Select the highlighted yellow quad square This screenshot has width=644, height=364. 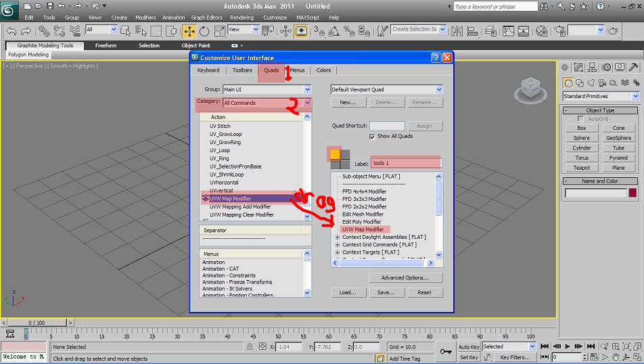point(335,154)
